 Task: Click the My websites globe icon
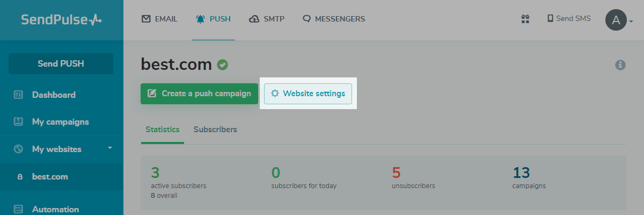coord(18,149)
